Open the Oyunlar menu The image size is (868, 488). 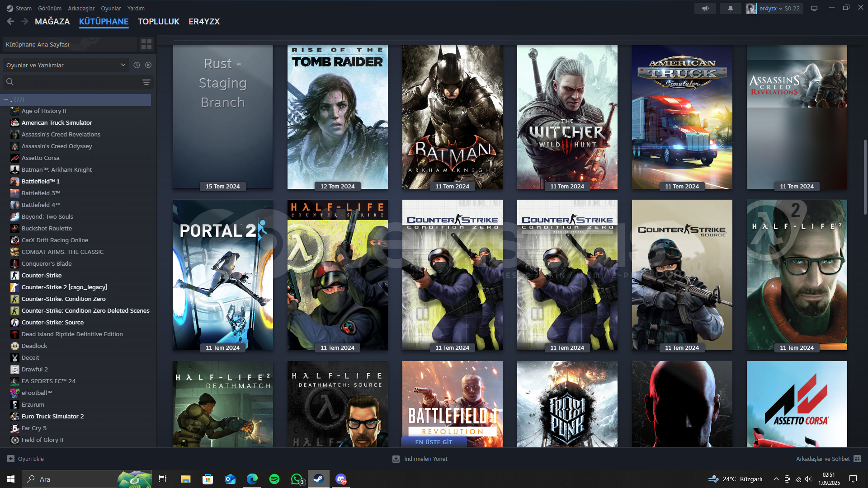click(111, 8)
